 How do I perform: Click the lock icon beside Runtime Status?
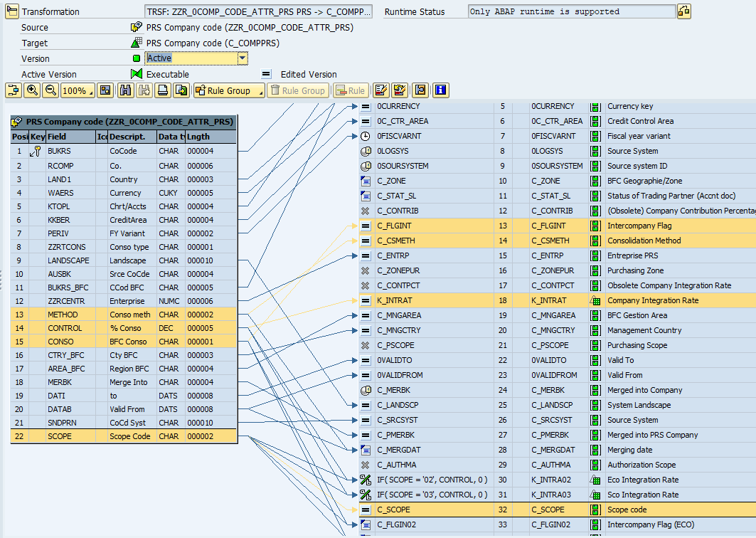coord(683,11)
